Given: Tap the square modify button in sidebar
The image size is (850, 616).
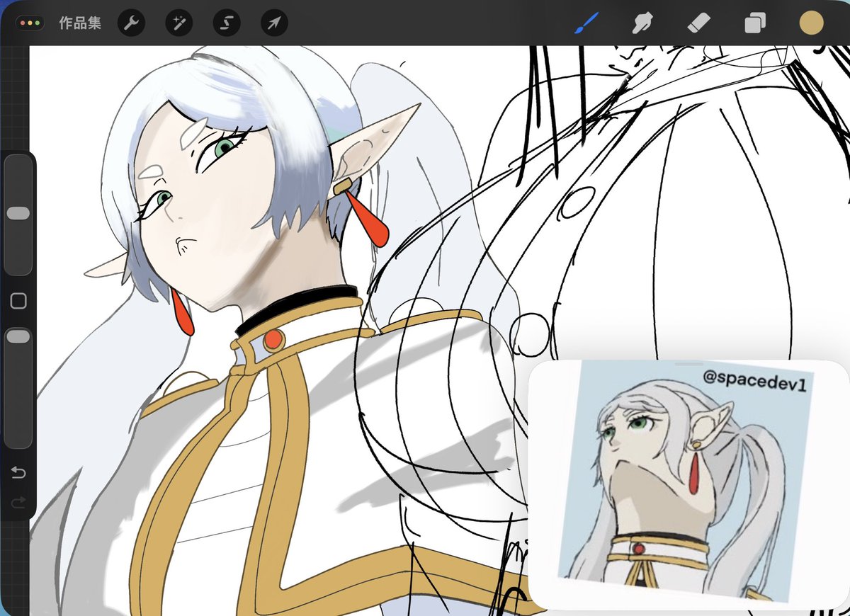Looking at the screenshot, I should pyautogui.click(x=19, y=302).
